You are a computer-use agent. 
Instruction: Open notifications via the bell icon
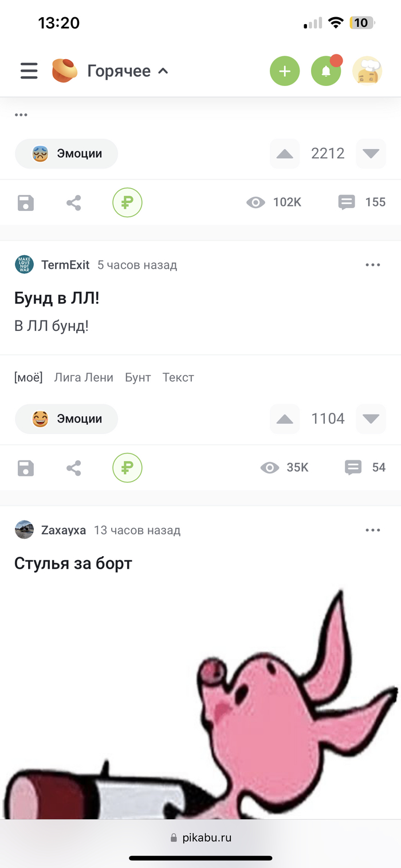(326, 71)
